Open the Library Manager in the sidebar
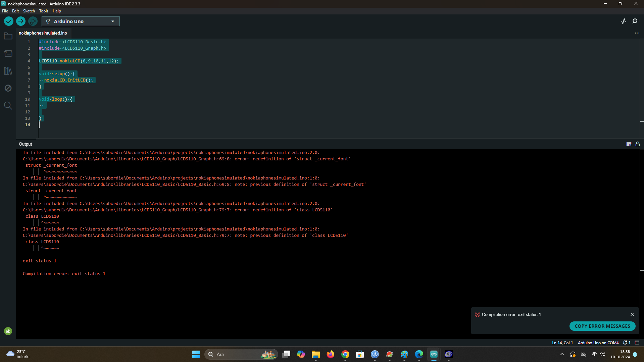644x362 pixels. (8, 71)
